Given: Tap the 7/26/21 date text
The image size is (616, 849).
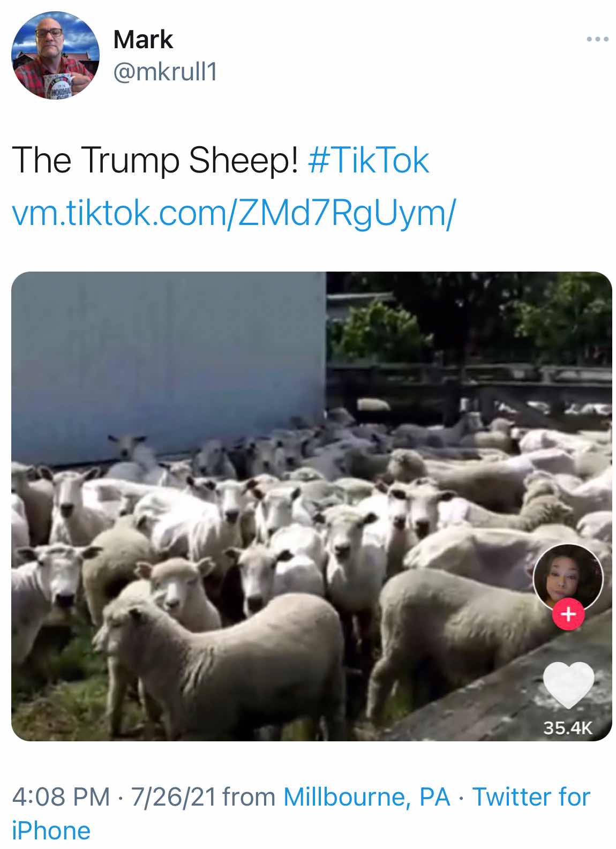Looking at the screenshot, I should click(173, 797).
